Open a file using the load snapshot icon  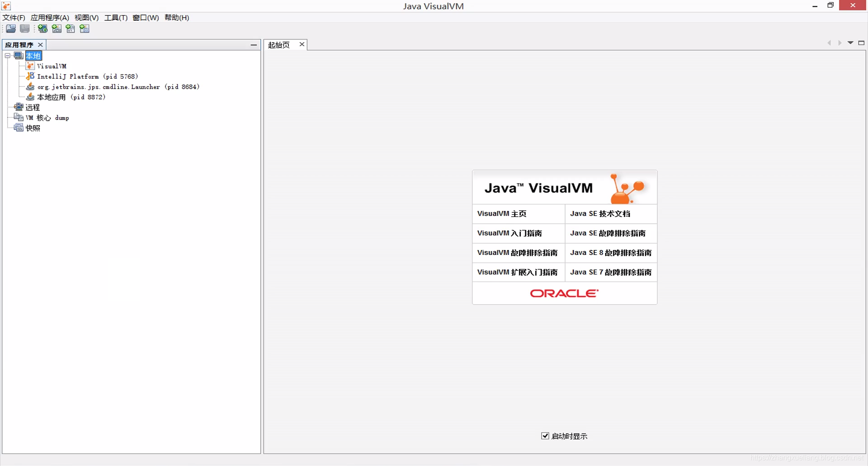point(10,28)
